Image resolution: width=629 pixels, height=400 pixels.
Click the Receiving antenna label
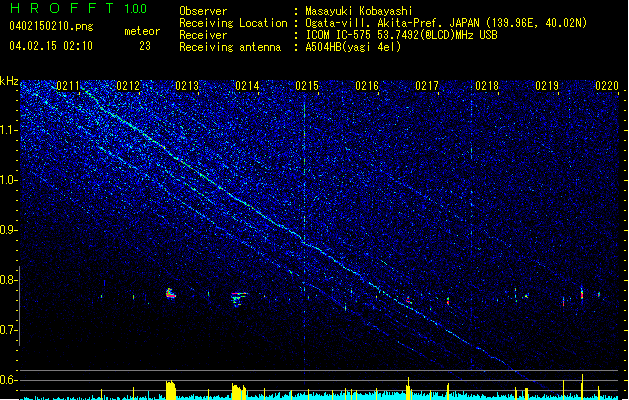coord(230,47)
